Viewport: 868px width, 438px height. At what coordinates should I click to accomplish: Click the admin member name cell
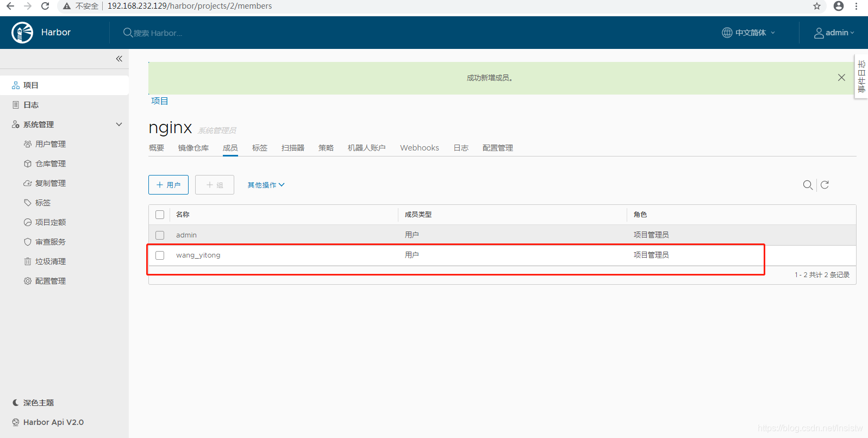pos(186,235)
